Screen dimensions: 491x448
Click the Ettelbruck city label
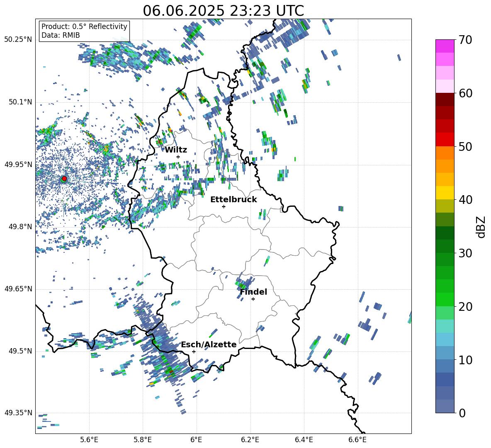(x=233, y=200)
